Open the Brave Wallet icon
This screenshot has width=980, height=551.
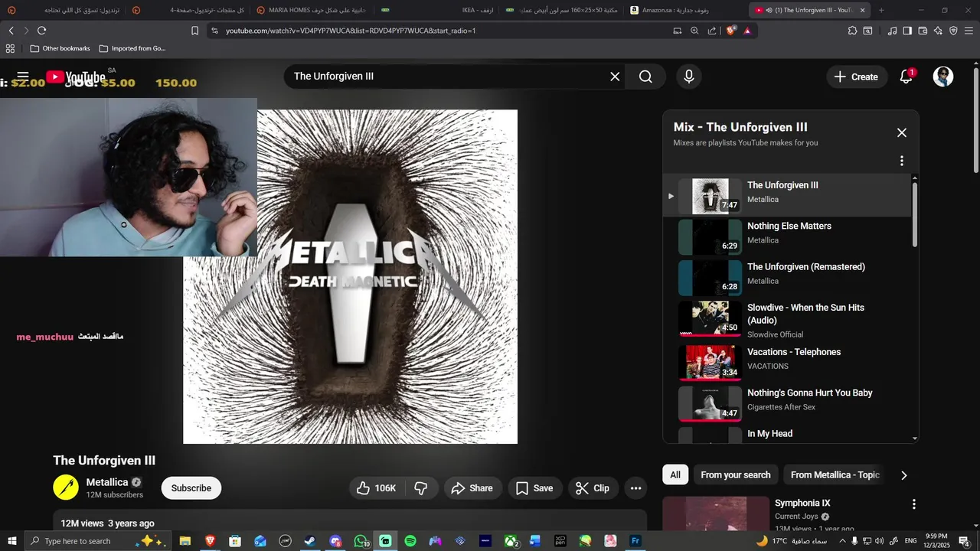(x=923, y=31)
